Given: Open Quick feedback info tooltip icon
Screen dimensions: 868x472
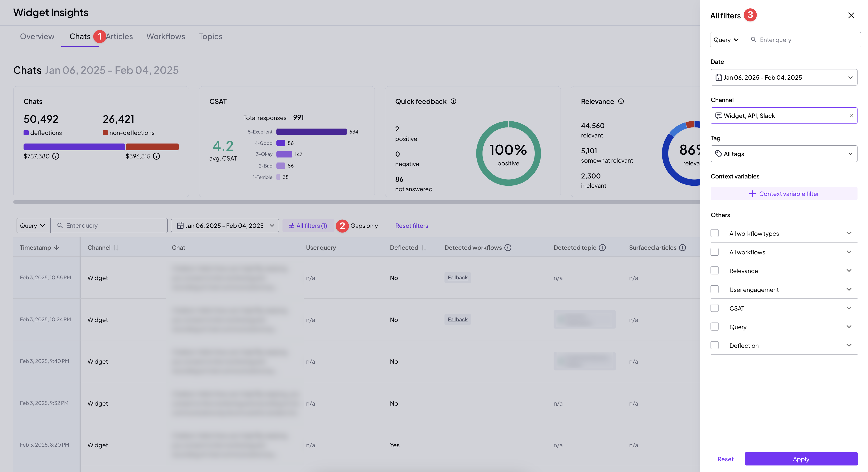Looking at the screenshot, I should pos(454,101).
